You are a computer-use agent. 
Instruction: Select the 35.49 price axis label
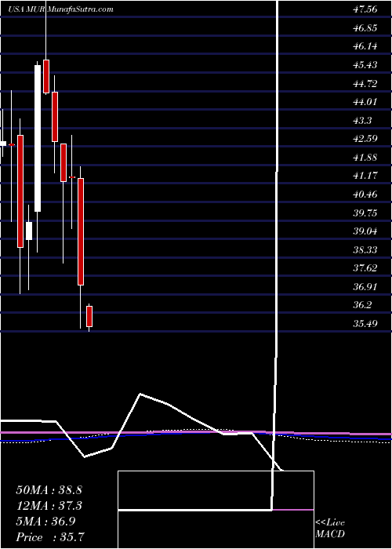click(365, 323)
